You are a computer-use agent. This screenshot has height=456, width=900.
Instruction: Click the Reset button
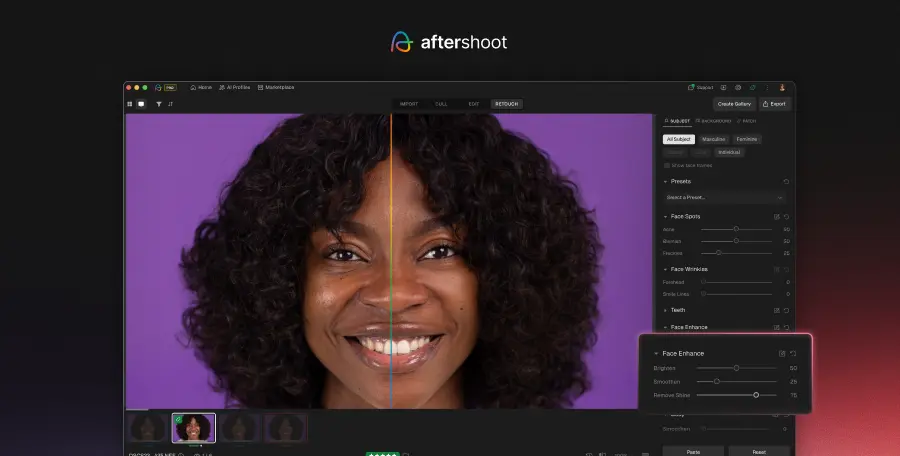pyautogui.click(x=759, y=451)
